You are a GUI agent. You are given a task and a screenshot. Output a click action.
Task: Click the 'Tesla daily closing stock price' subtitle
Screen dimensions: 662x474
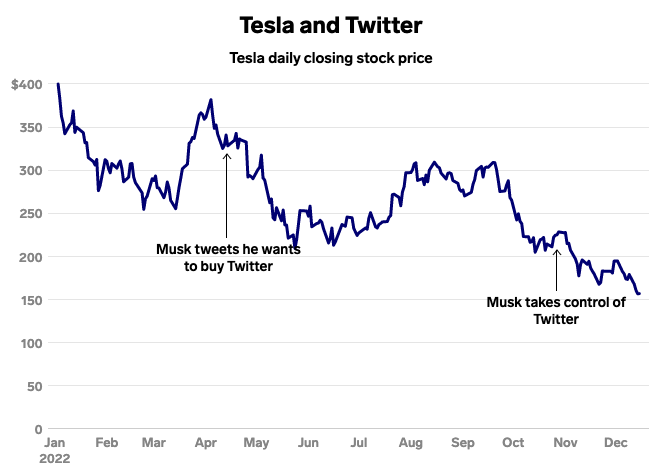pyautogui.click(x=331, y=58)
